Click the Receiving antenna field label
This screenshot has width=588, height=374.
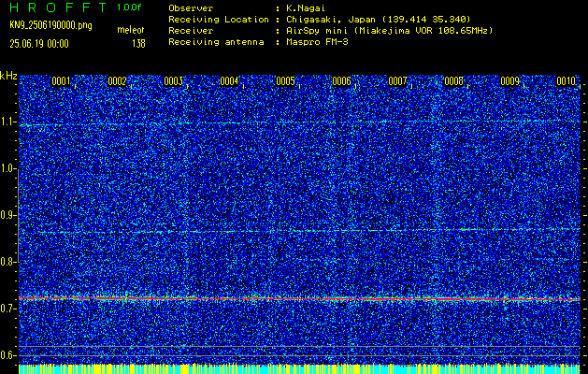point(216,42)
